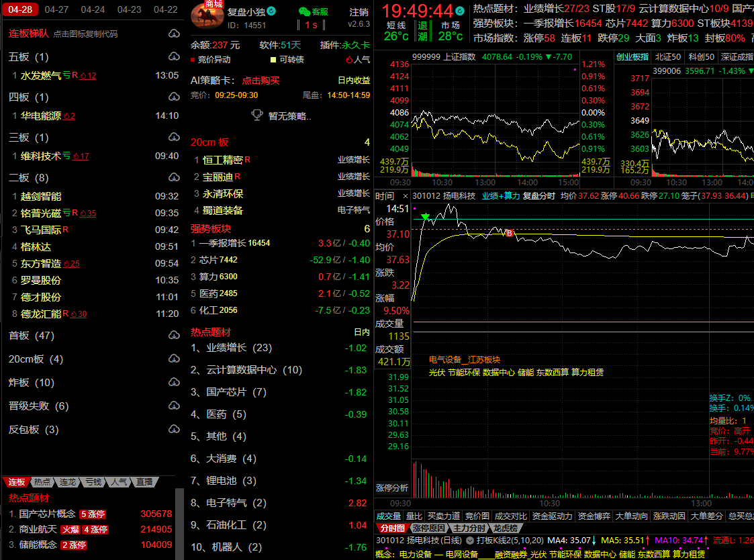The image size is (754, 560).
Task: Expand the 首板 (47) group
Action: click(x=32, y=336)
